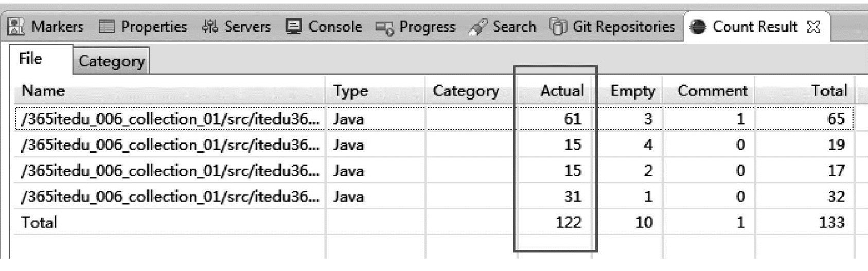
Task: Close the Count Result view tab
Action: [813, 27]
